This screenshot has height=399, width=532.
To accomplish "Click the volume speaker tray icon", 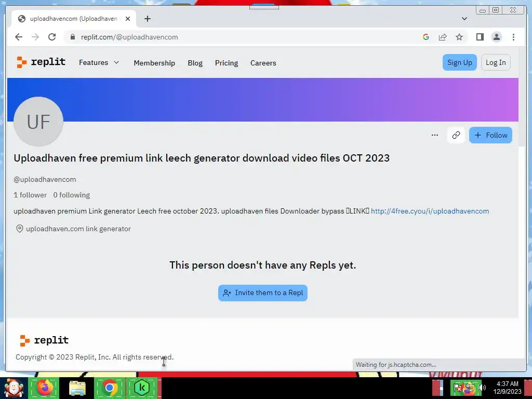I will coord(483,388).
